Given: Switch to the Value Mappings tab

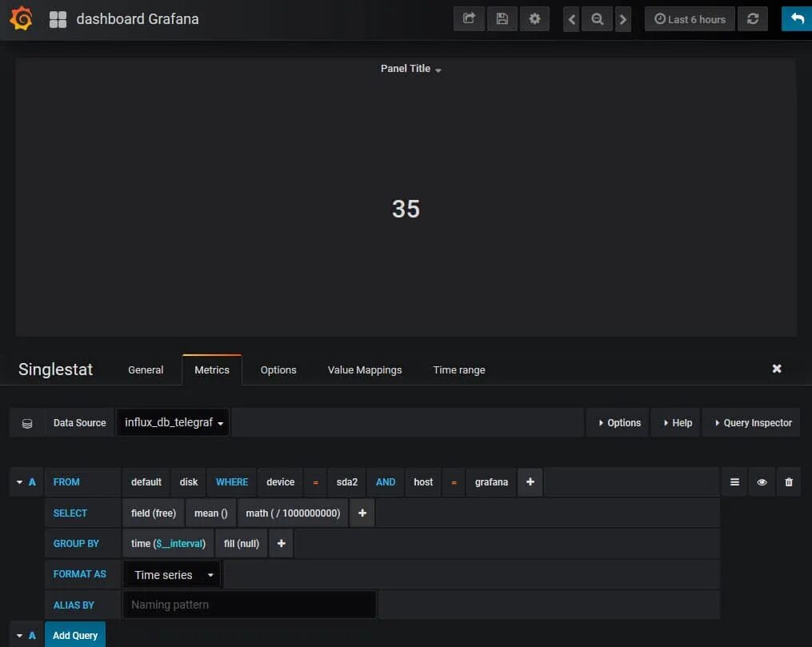Looking at the screenshot, I should click(365, 370).
